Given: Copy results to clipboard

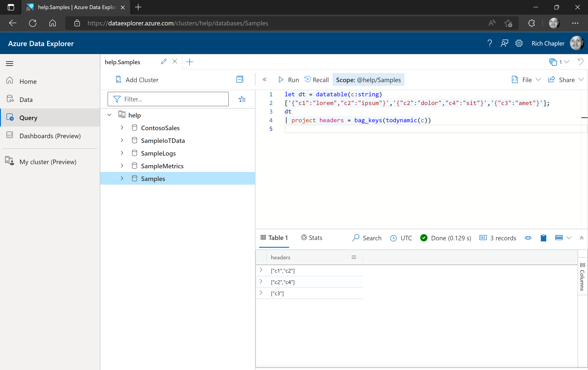Looking at the screenshot, I should 543,238.
